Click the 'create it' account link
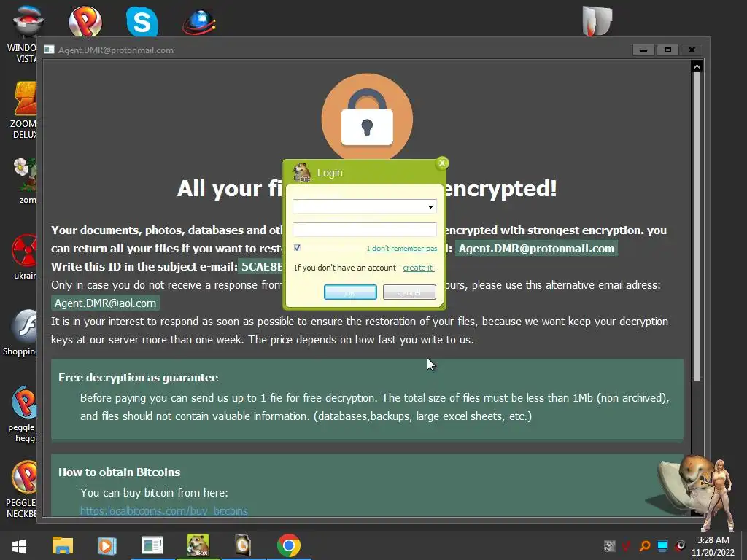This screenshot has width=747, height=560. coord(418,268)
